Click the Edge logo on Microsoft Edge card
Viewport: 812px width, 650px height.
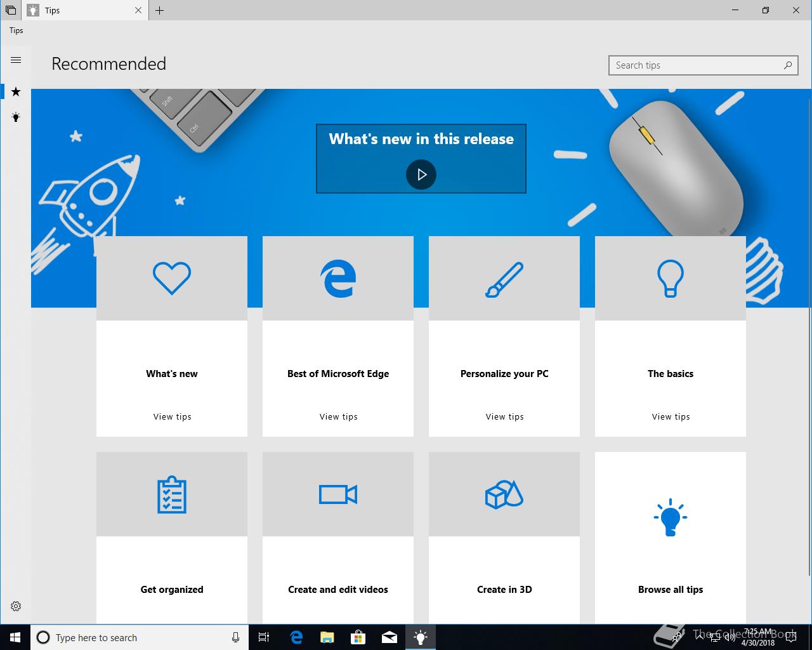338,278
